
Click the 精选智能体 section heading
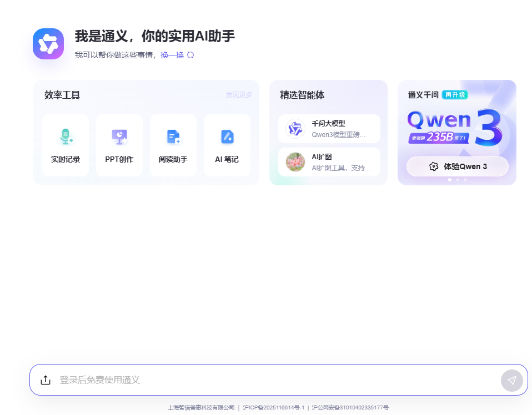click(302, 95)
